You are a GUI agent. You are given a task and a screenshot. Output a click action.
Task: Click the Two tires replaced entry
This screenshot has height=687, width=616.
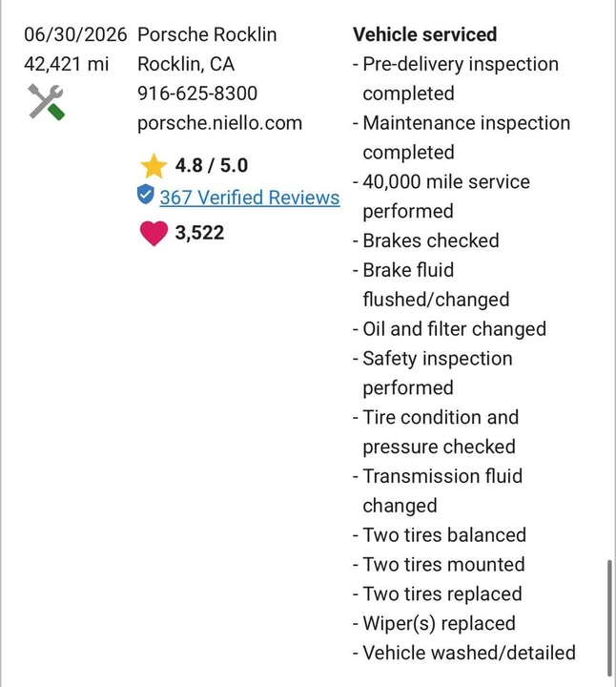point(438,594)
